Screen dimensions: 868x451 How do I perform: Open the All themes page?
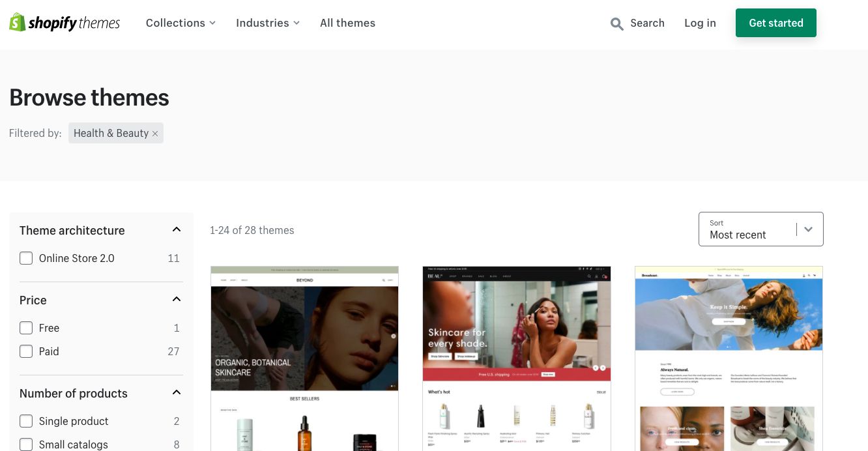pos(347,23)
